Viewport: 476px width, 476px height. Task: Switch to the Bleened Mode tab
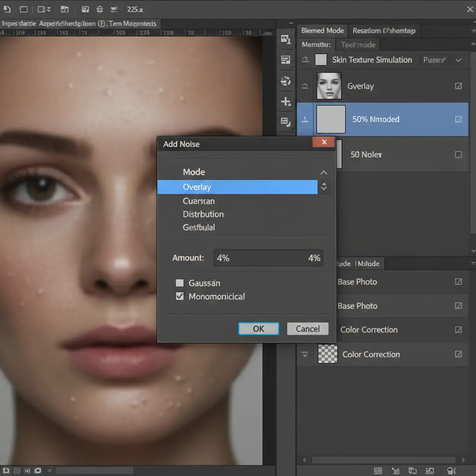[x=322, y=31]
